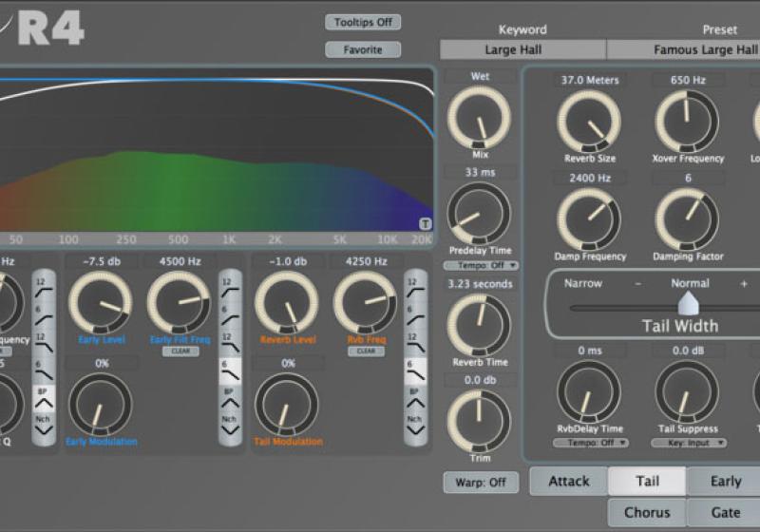Select BP band-pass in input filter strip
The width and height of the screenshot is (760, 532).
tap(44, 399)
